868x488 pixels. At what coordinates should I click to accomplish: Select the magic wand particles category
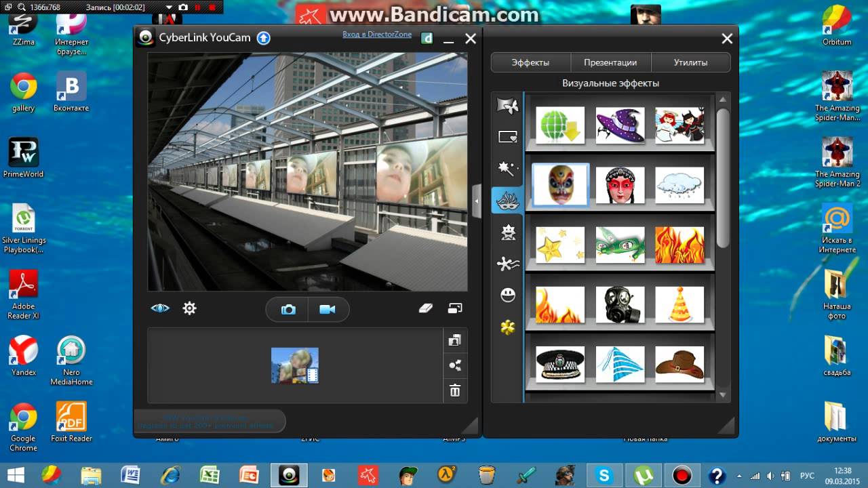508,169
